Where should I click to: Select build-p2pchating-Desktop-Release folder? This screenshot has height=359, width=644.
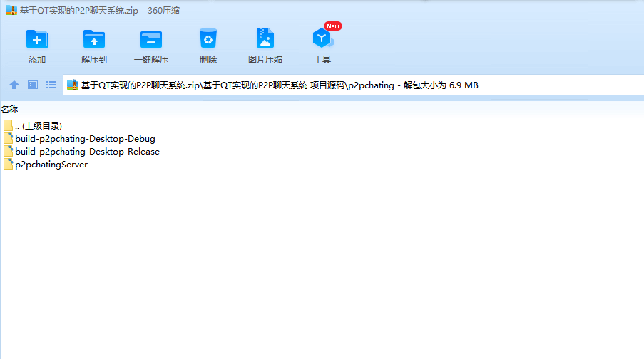pos(82,152)
